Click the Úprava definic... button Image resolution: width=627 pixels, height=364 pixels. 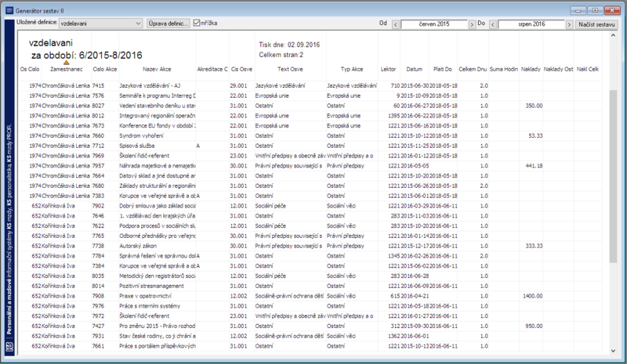pos(168,23)
